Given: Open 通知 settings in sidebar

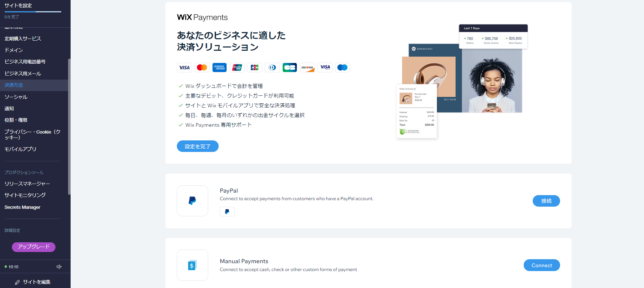Looking at the screenshot, I should tap(9, 108).
